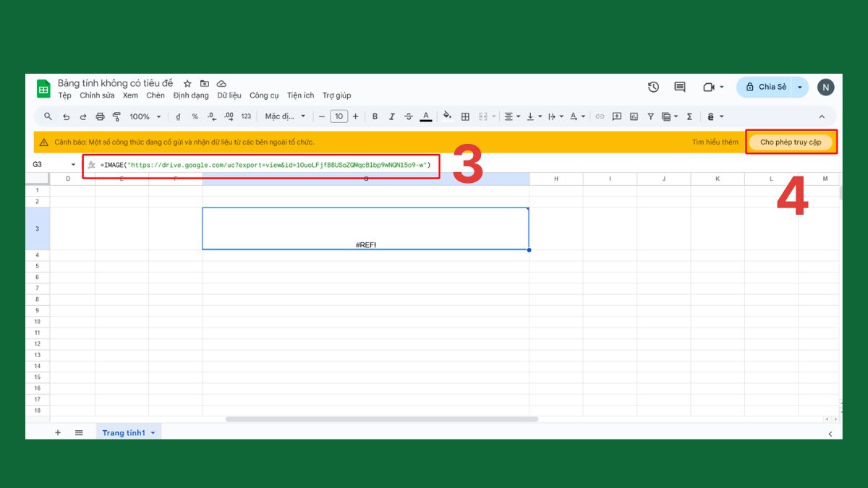Create a filter
Viewport: 868px width, 488px height.
tap(650, 116)
